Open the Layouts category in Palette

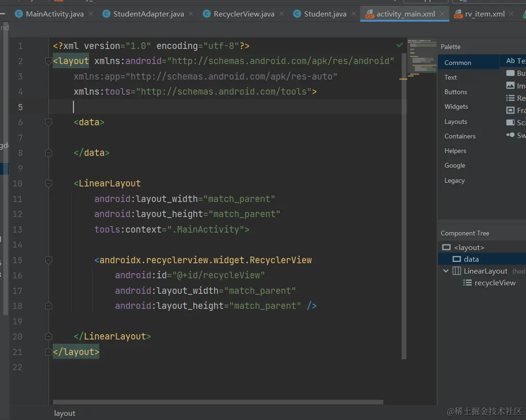coord(455,121)
